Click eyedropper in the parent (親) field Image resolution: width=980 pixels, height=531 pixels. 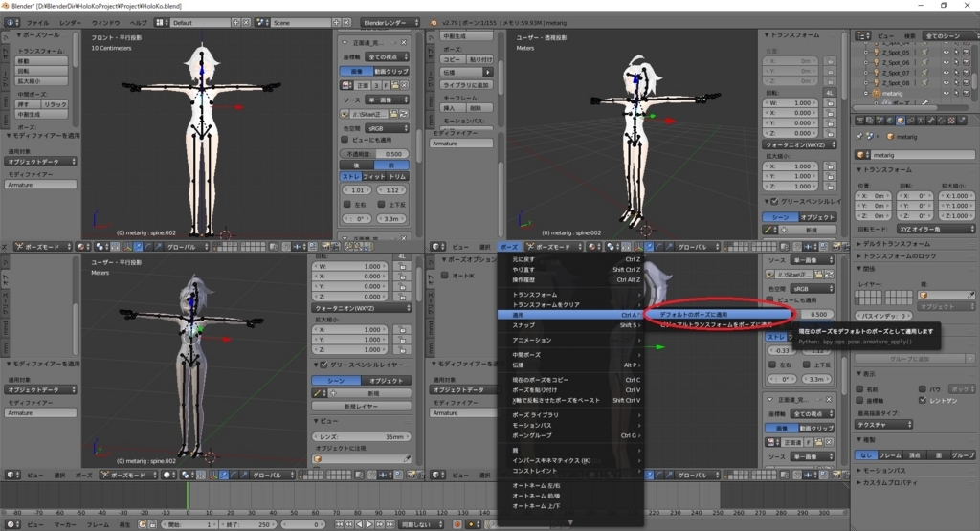[x=970, y=295]
